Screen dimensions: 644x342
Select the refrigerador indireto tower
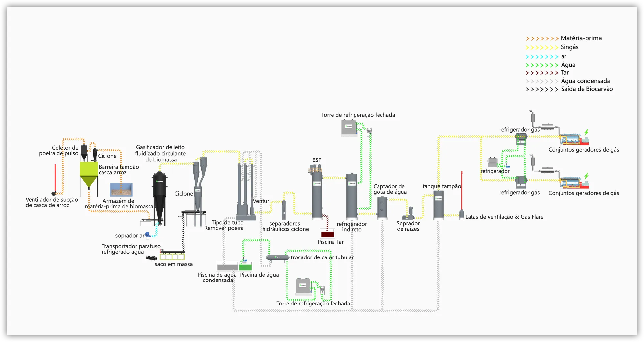click(352, 196)
